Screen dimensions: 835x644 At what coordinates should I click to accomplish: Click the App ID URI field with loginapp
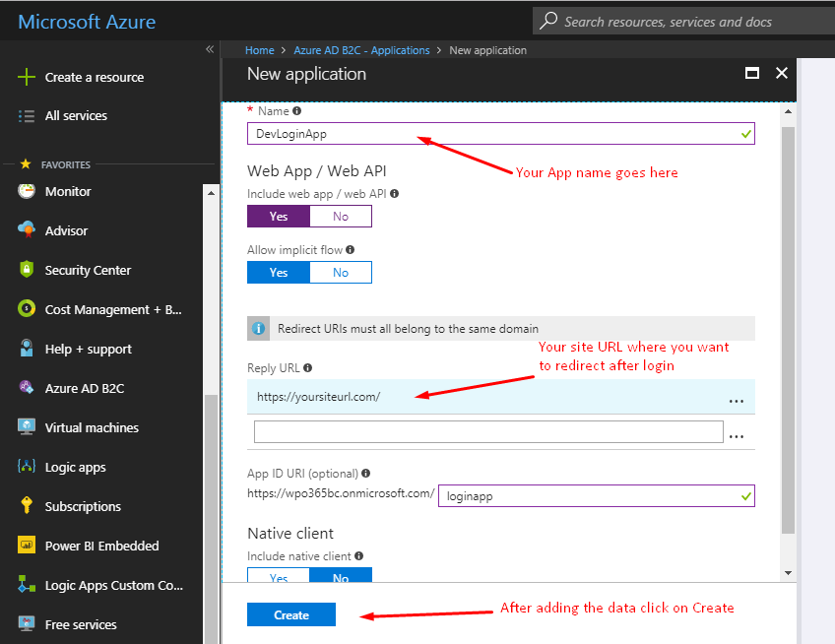597,496
